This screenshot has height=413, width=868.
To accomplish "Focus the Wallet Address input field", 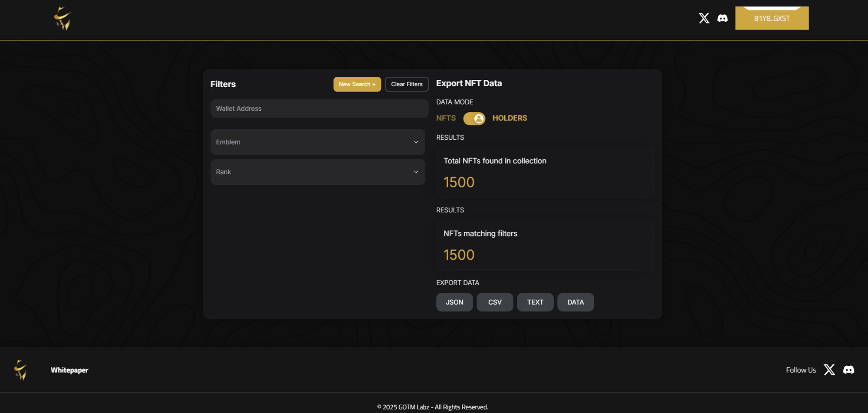I will (x=319, y=108).
